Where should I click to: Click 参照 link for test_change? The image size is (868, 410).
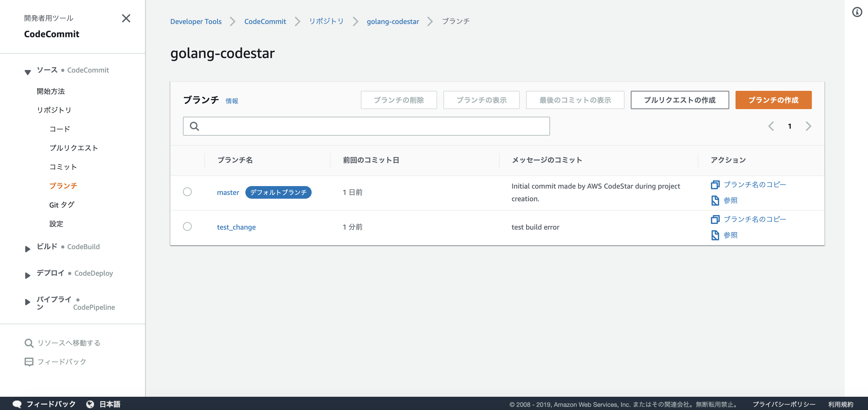click(730, 235)
